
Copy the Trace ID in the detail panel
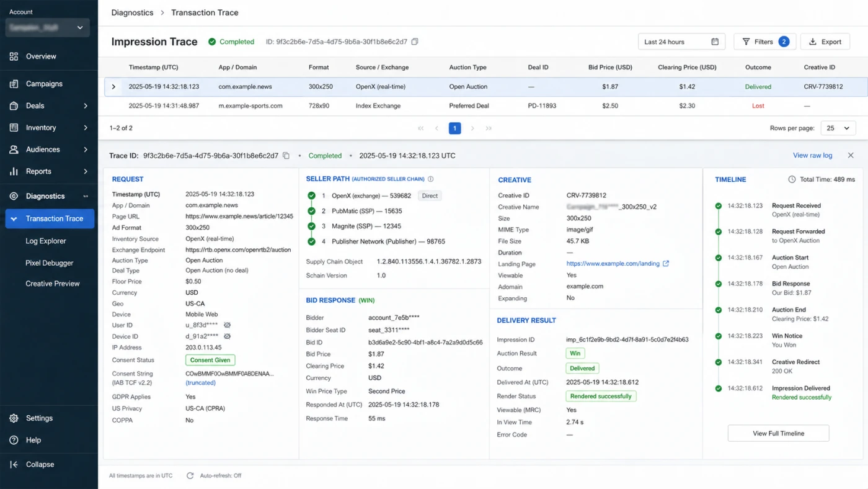pyautogui.click(x=286, y=156)
